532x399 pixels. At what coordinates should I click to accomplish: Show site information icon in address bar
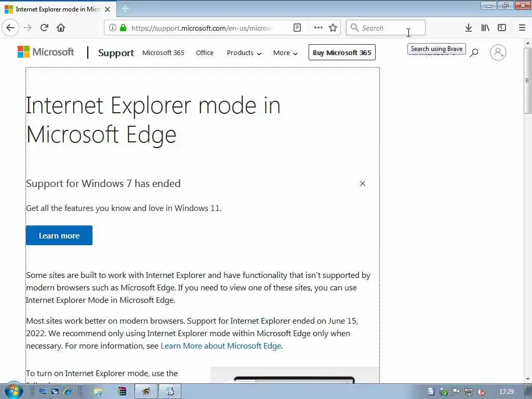113,28
